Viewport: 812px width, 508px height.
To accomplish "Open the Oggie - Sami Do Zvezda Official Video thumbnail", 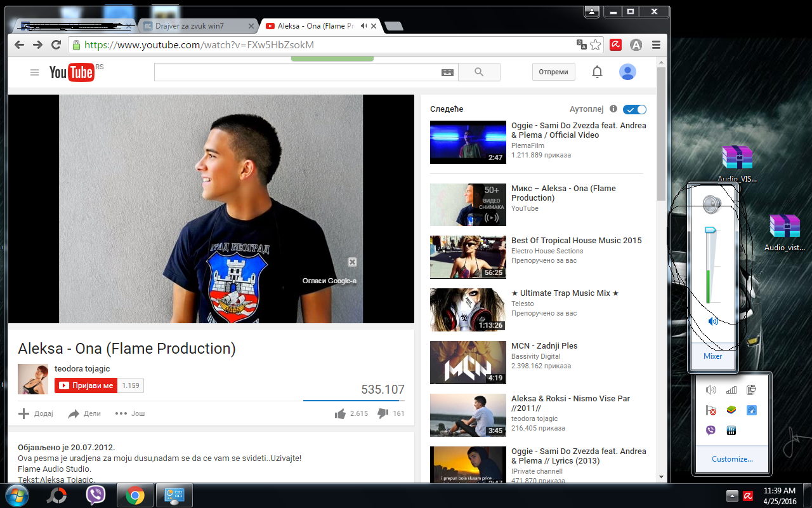I will coord(468,142).
